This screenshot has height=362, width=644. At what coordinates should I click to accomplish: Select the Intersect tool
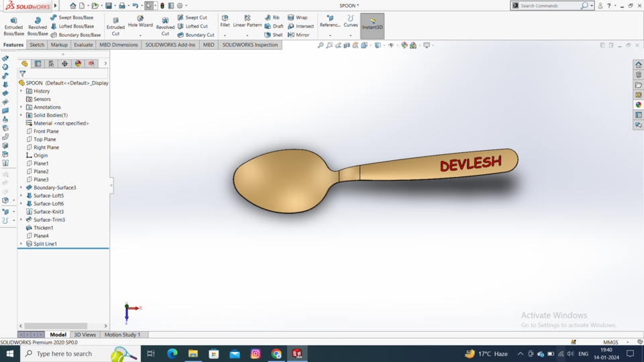(x=301, y=26)
